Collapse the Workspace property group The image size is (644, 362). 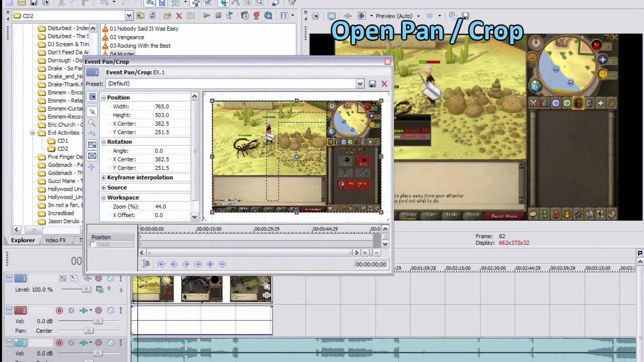pyautogui.click(x=104, y=198)
